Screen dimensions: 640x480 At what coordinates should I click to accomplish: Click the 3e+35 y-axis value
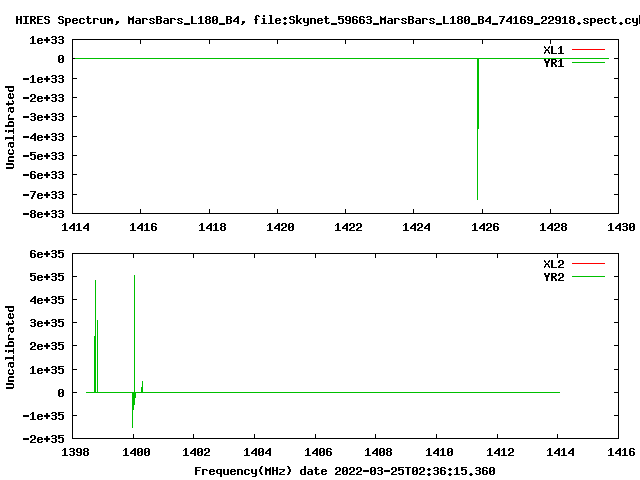click(x=47, y=323)
